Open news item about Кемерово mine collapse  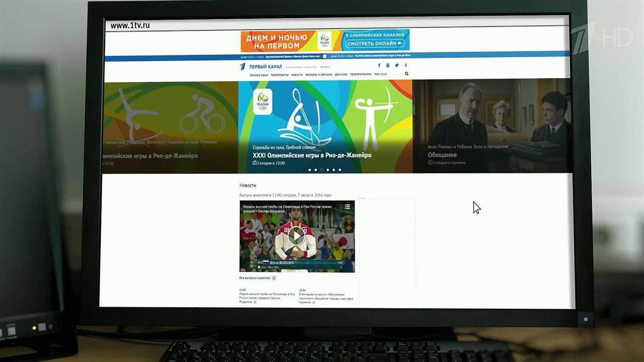[x=326, y=296]
